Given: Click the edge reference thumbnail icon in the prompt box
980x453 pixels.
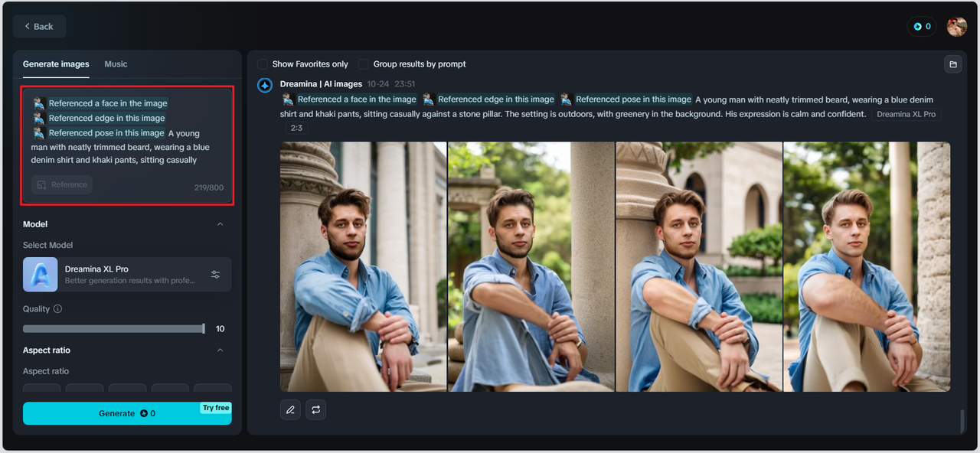Looking at the screenshot, I should pyautogui.click(x=39, y=118).
